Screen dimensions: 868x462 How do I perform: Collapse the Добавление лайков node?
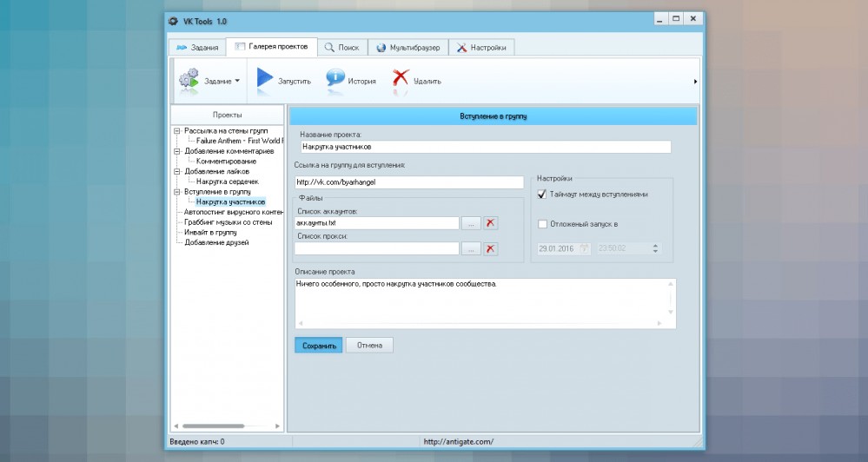pos(177,172)
